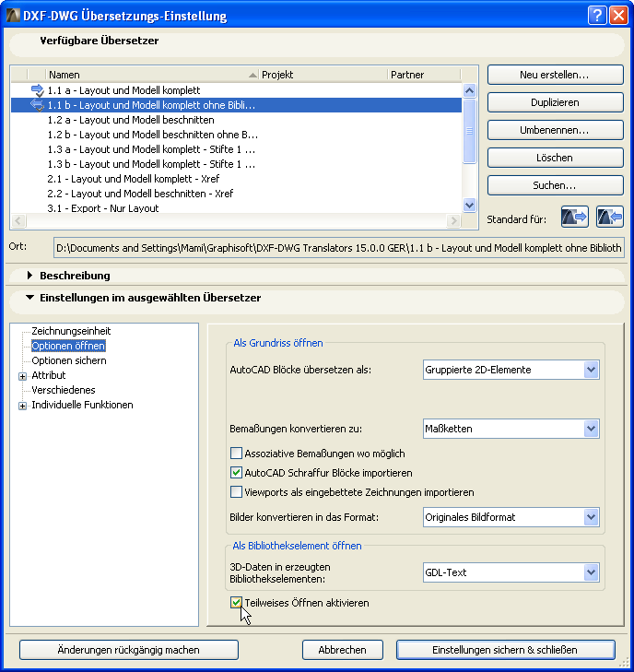
Task: Check Viewports als eingebettete Zeichnungen importieren
Action: click(x=236, y=491)
